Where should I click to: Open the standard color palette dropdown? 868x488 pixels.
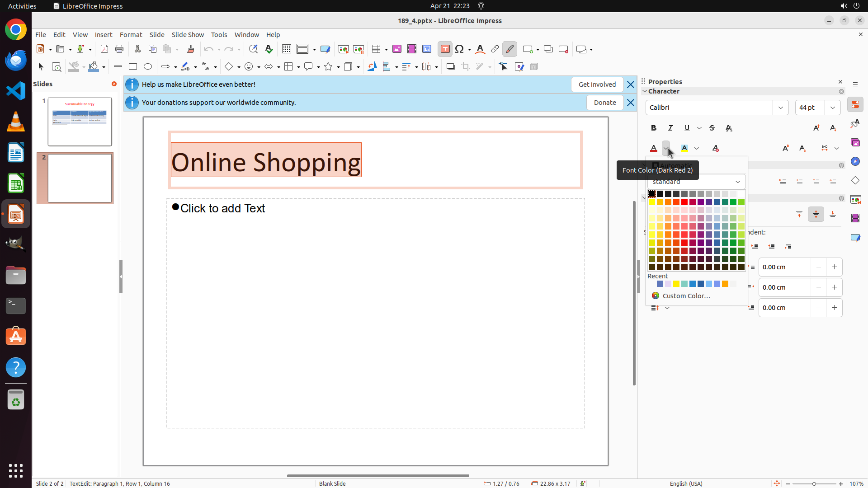coord(696,182)
